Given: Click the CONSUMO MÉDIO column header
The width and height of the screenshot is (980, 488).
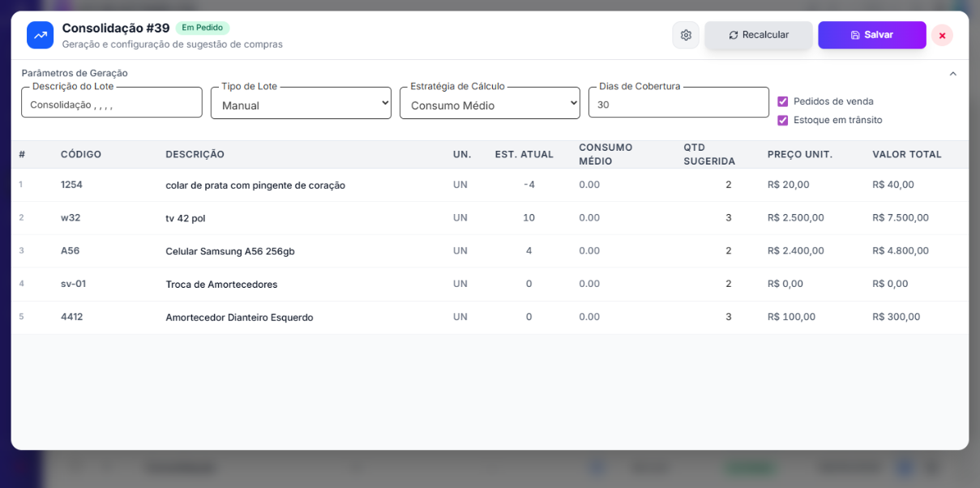Looking at the screenshot, I should point(606,154).
